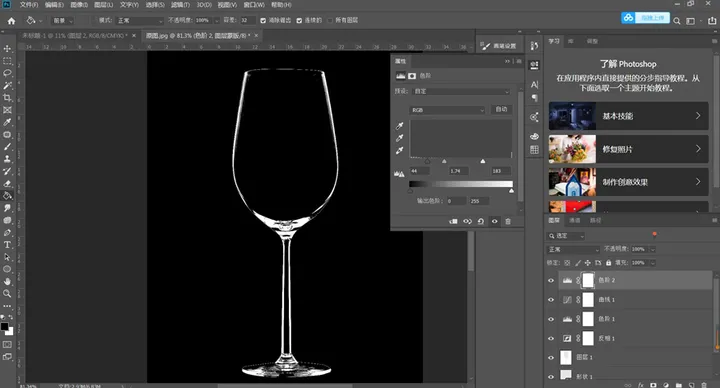Image resolution: width=720 pixels, height=388 pixels.
Task: Toggle the 连续的 contiguous checkbox
Action: 299,21
